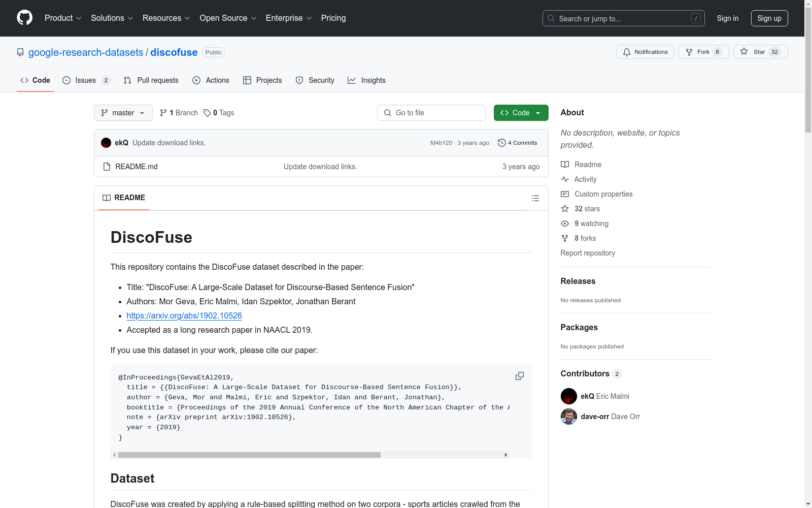Focus the Search or jump to field
Screen dimensions: 812x508
tap(624, 18)
